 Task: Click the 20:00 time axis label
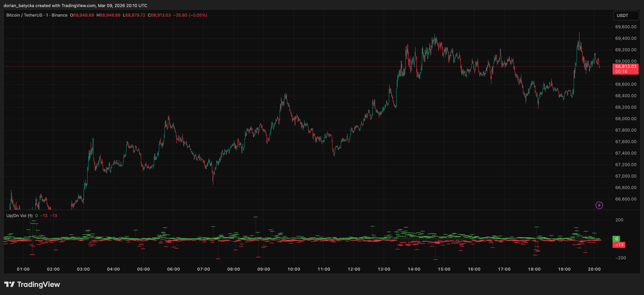[594, 269]
